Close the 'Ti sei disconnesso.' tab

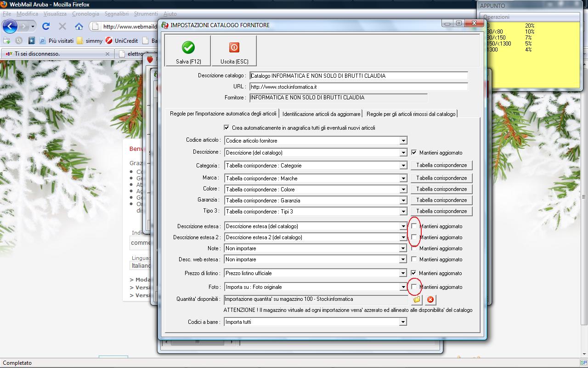pos(107,54)
